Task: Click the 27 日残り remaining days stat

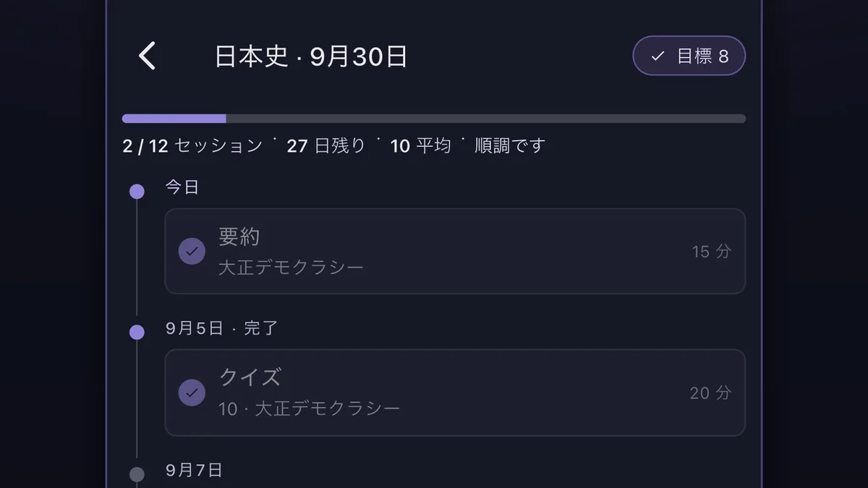Action: coord(326,146)
